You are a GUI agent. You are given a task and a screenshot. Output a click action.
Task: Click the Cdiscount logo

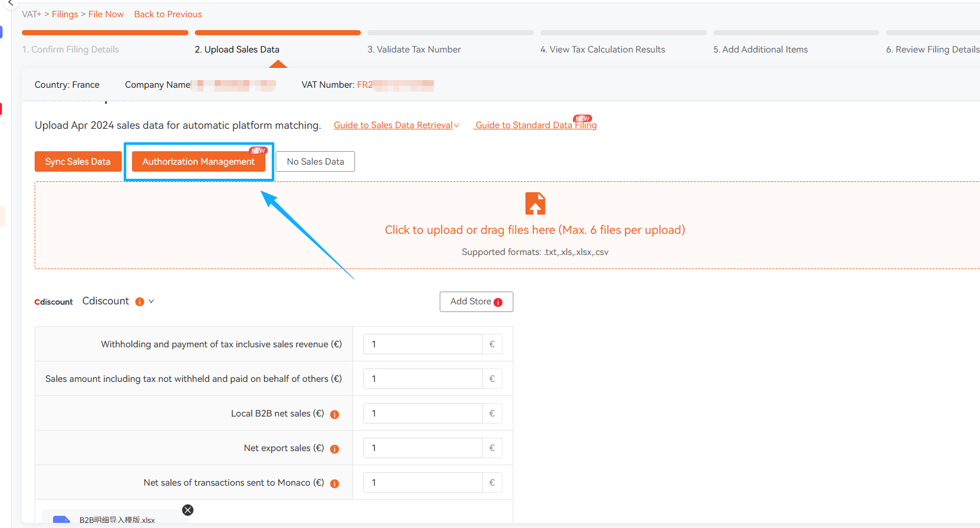coord(54,302)
